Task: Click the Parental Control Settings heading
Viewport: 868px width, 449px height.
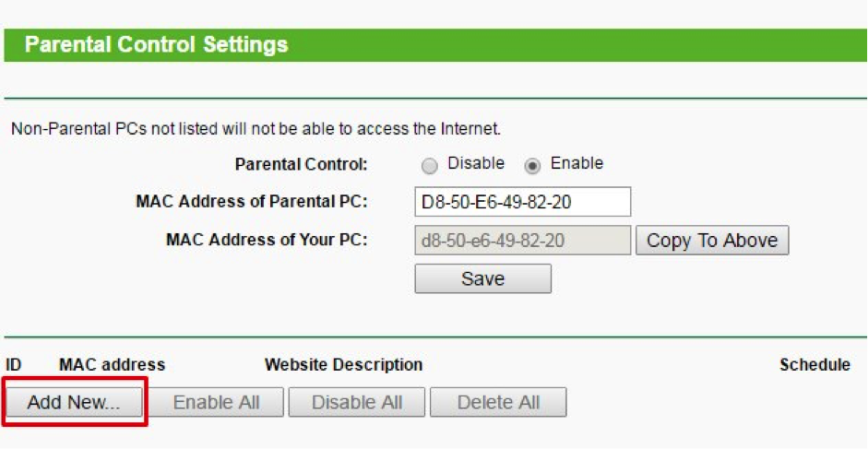Action: (x=156, y=44)
